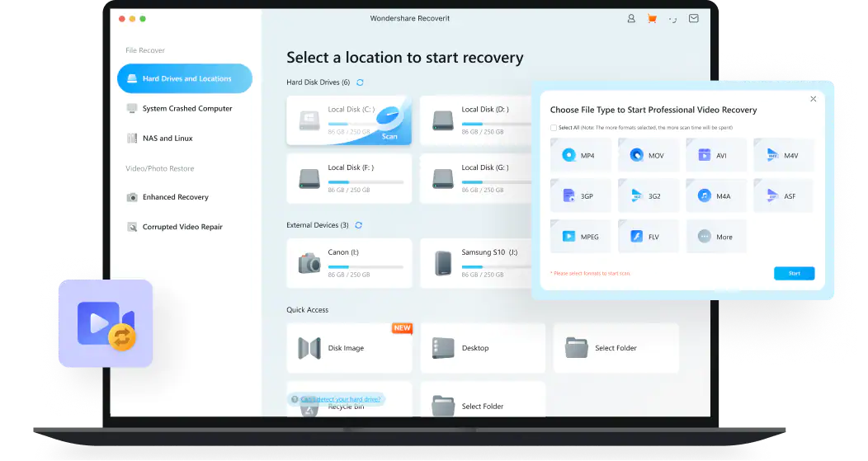
Task: Click the support headset icon
Action: 672,19
